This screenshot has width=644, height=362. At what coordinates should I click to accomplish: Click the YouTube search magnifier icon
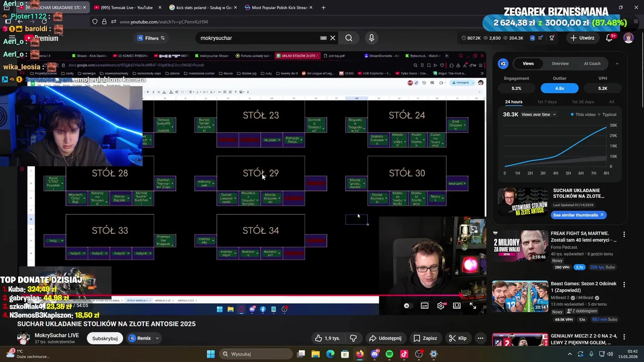click(349, 38)
